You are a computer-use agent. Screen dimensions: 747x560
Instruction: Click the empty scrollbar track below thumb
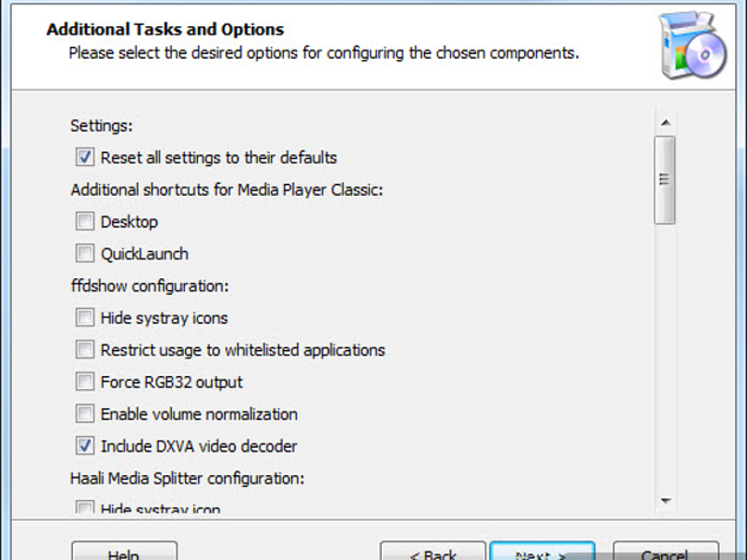(666, 357)
